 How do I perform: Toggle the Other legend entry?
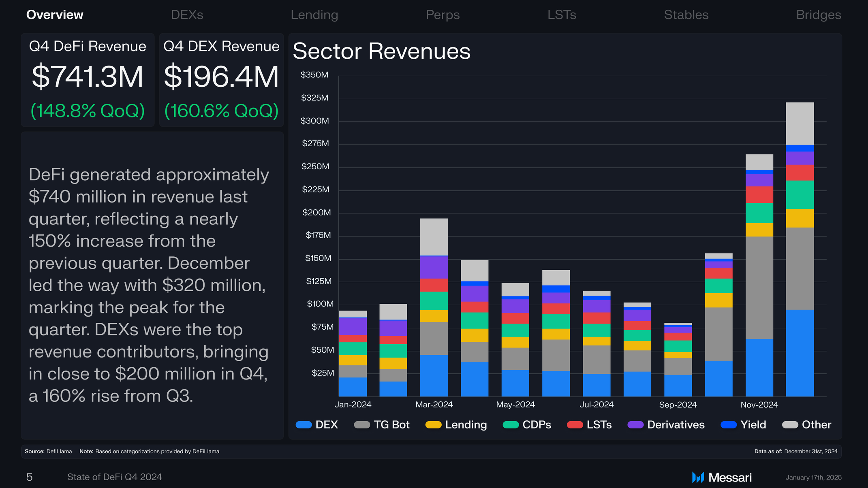click(806, 424)
